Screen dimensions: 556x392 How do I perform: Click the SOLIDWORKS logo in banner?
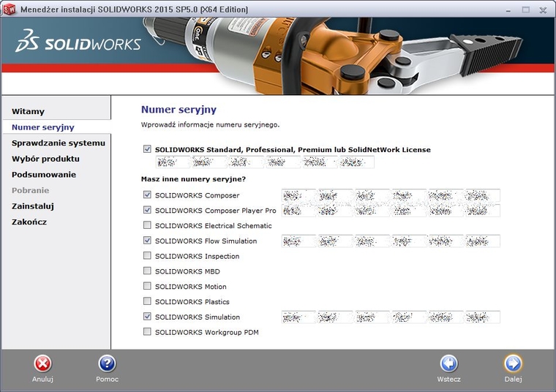pyautogui.click(x=78, y=42)
